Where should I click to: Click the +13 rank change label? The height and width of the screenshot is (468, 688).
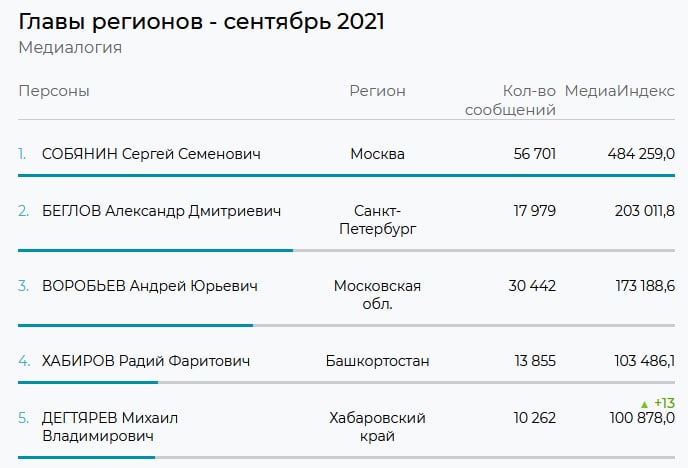coord(664,403)
